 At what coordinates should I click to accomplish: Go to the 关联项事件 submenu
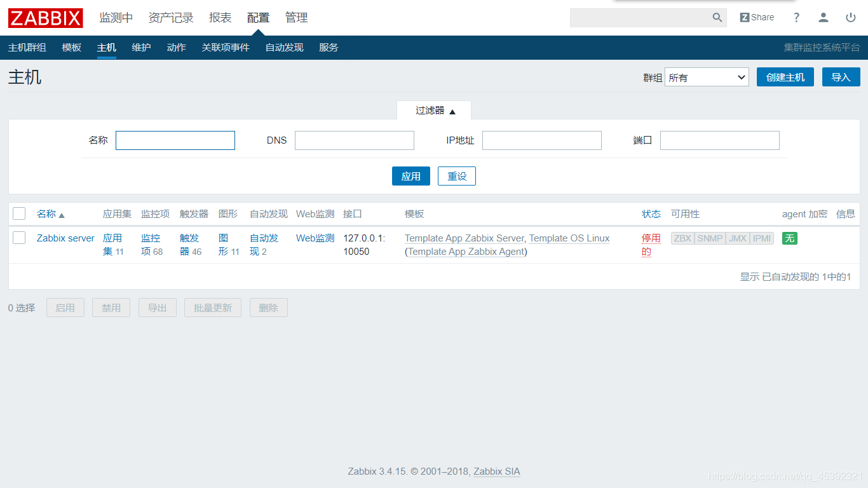(226, 48)
